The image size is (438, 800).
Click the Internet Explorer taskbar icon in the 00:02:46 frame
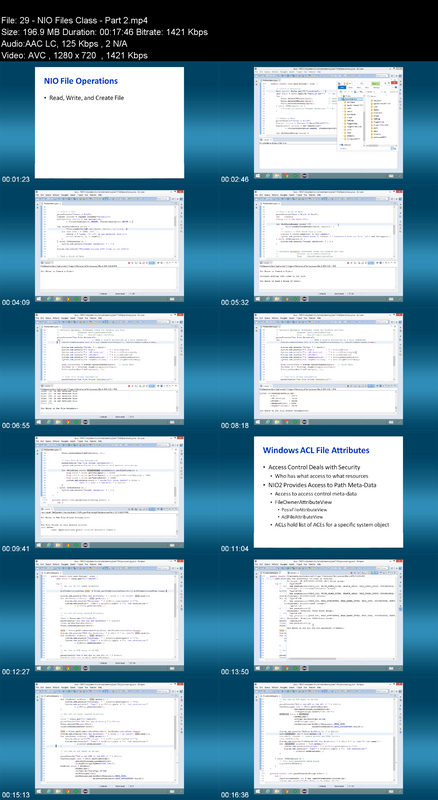[268, 176]
